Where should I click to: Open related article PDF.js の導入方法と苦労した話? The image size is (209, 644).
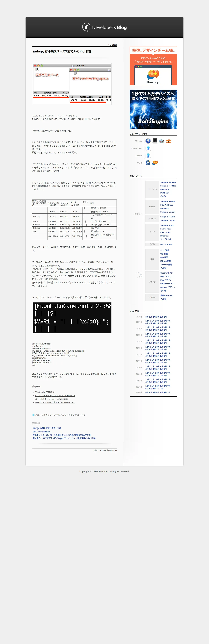47,428
